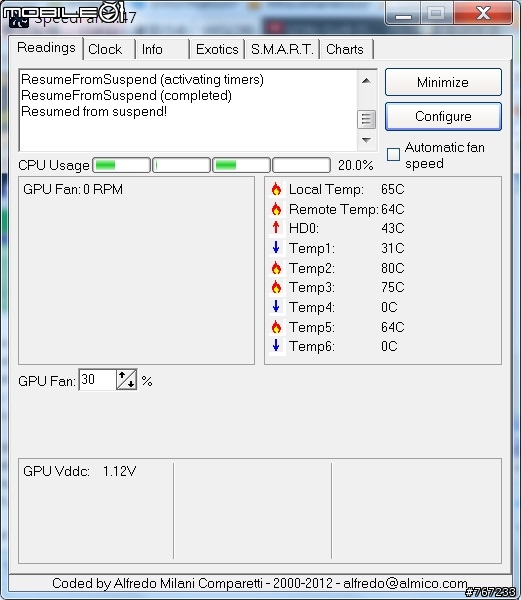Click the blue down arrow beside Temp1
This screenshot has width=521, height=600.
click(x=276, y=248)
